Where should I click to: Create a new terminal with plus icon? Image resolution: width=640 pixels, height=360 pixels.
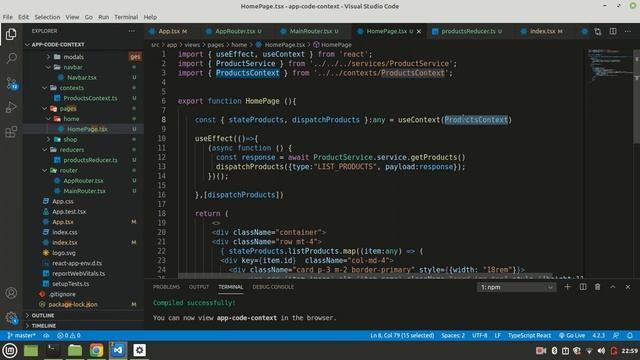pyautogui.click(x=567, y=287)
